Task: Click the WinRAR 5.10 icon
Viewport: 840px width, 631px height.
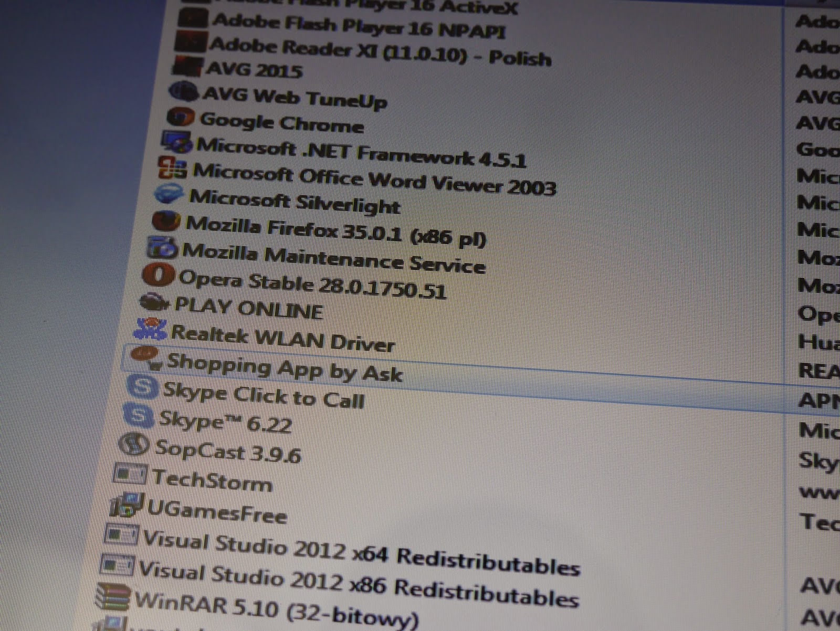Action: (x=113, y=597)
